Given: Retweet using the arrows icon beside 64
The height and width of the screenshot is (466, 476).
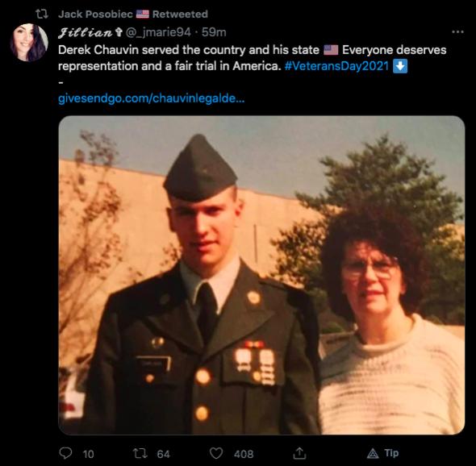Looking at the screenshot, I should click(140, 453).
